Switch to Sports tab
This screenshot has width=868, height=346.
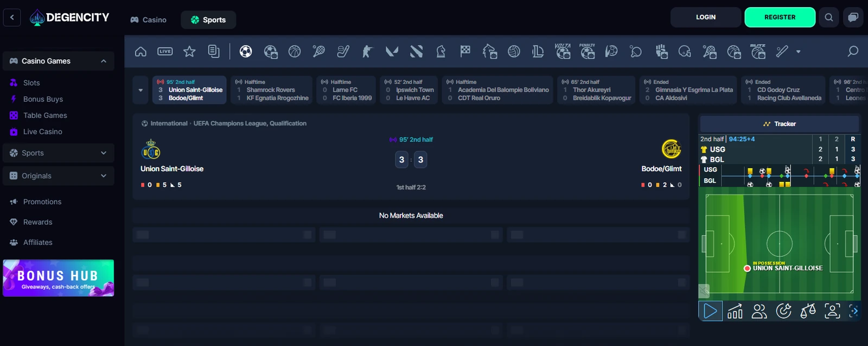click(x=208, y=20)
